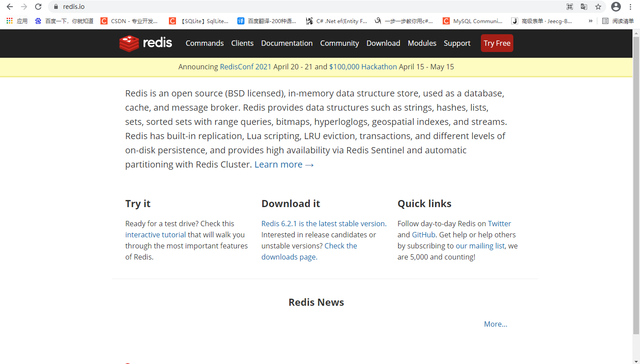
Task: Click the Try it heading
Action: coord(138,204)
